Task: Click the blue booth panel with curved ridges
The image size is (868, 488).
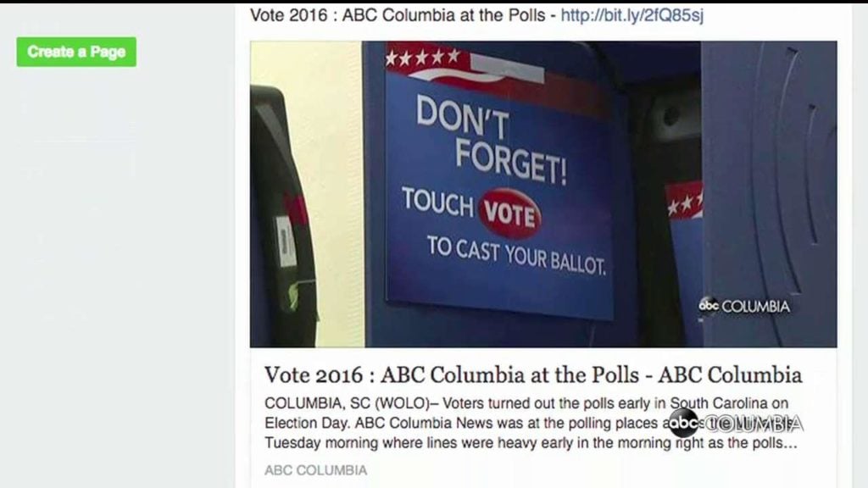Action: click(x=770, y=194)
